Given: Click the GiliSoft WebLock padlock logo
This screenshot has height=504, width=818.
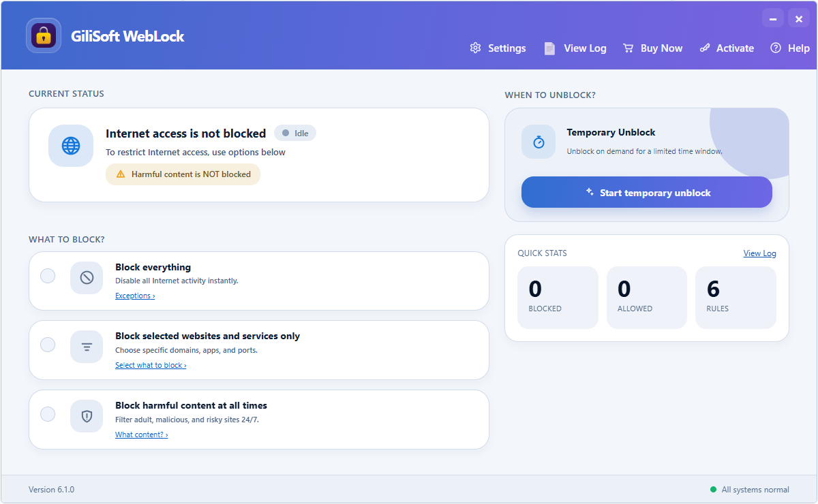Looking at the screenshot, I should coord(44,35).
